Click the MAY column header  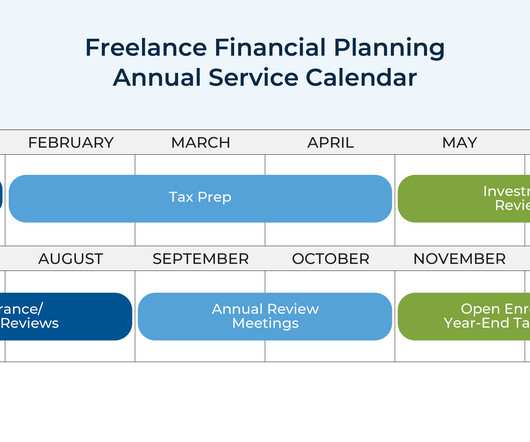(459, 143)
